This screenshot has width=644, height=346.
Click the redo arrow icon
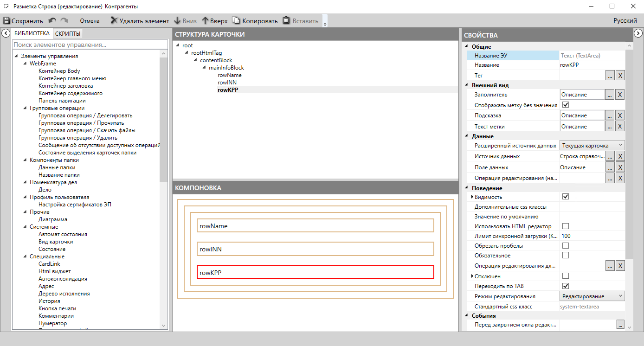click(64, 21)
